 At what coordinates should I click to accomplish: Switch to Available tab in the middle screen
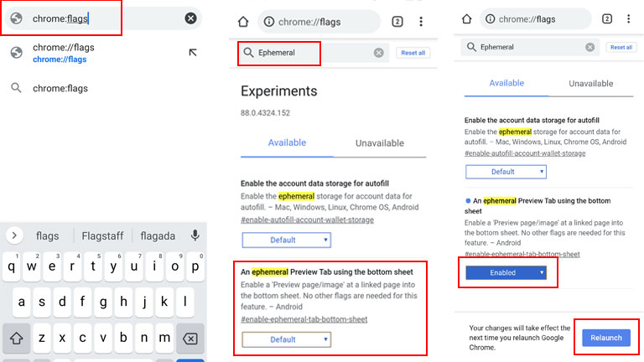(287, 142)
